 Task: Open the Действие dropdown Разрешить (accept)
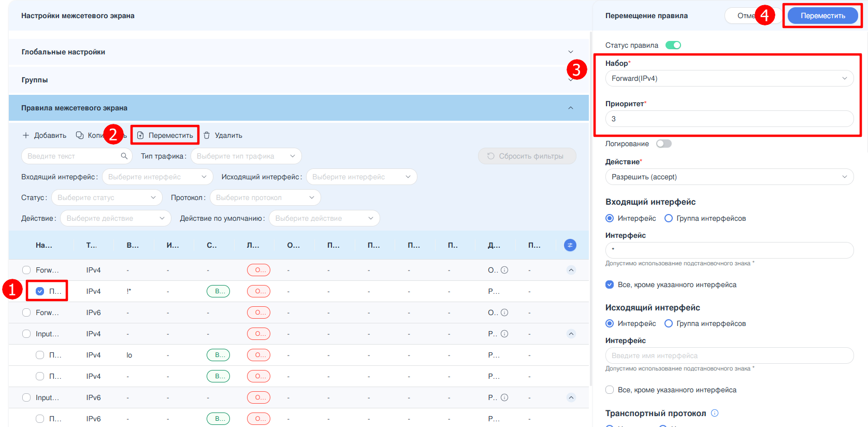click(x=729, y=177)
